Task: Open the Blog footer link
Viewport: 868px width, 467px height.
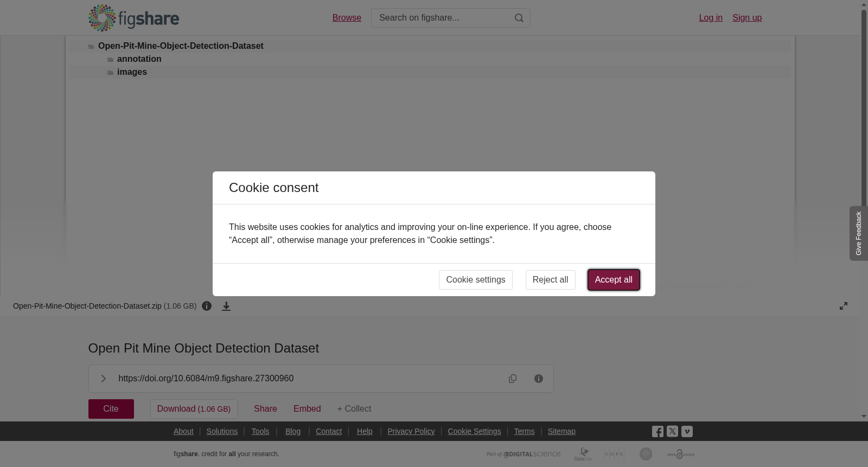Action: (x=293, y=431)
